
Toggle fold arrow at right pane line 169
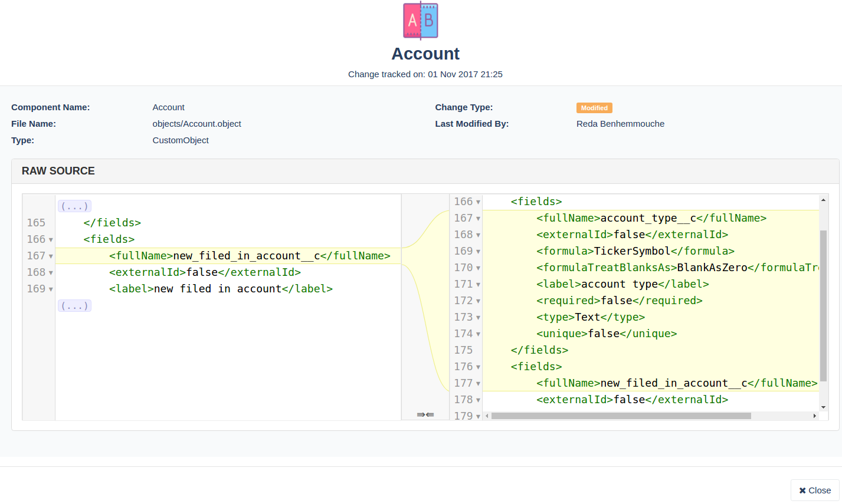(478, 252)
